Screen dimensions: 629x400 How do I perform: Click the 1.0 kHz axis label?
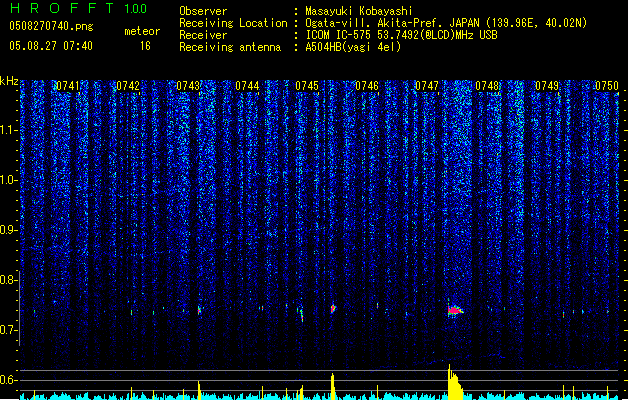tap(8, 180)
